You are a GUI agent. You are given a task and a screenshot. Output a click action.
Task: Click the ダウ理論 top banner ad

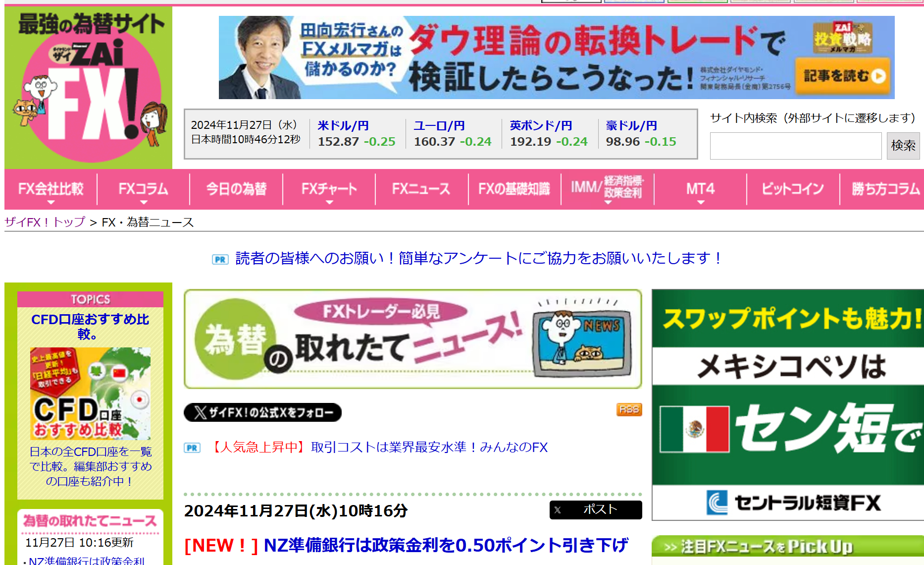pyautogui.click(x=557, y=57)
